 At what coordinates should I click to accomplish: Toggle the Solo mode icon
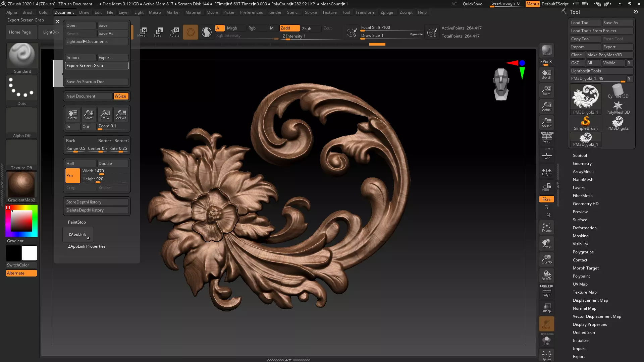pyautogui.click(x=546, y=340)
